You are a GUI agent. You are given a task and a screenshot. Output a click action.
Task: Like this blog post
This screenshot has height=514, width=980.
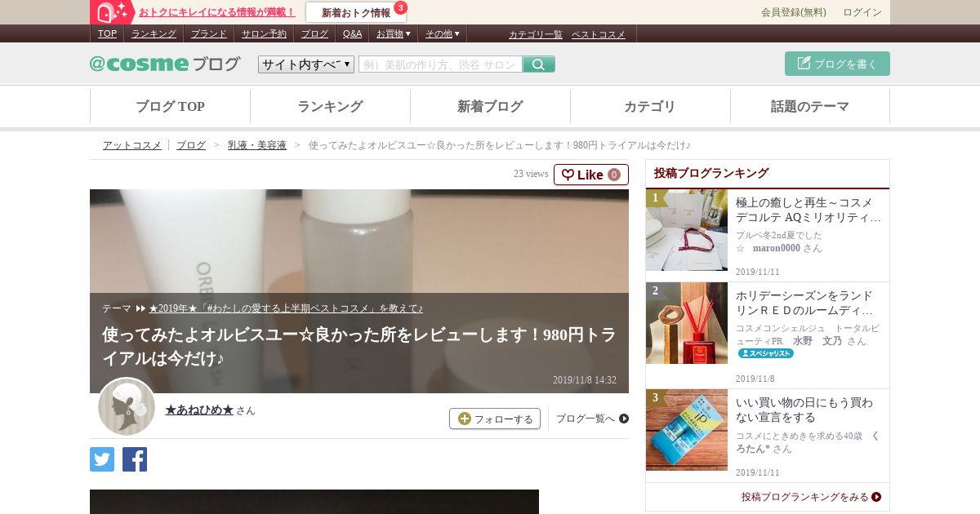pyautogui.click(x=591, y=175)
